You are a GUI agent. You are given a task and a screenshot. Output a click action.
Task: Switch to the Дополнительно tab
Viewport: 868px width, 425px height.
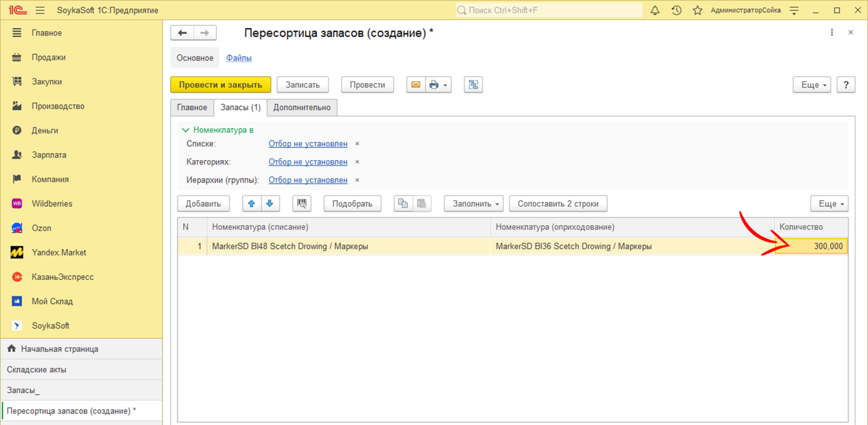coord(302,108)
